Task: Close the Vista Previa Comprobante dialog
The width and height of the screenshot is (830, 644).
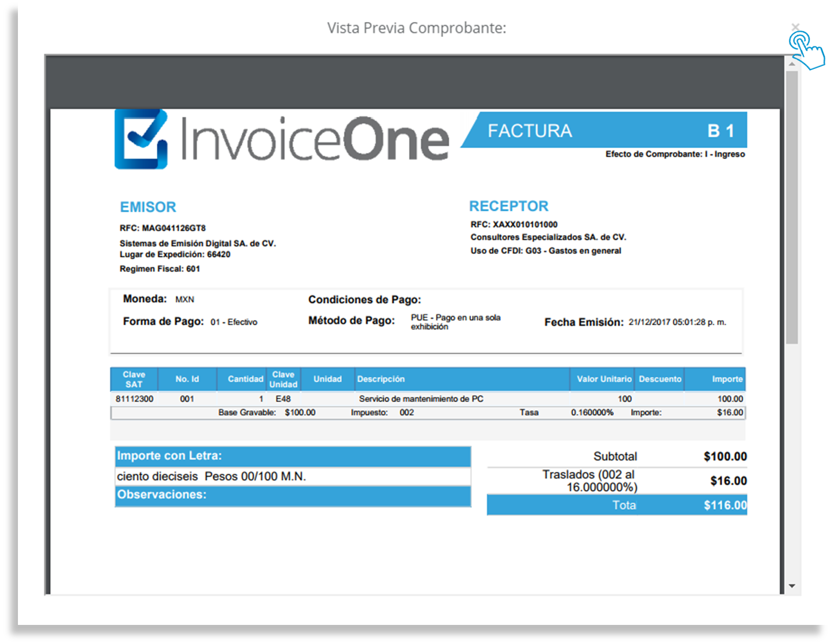Action: [x=795, y=27]
